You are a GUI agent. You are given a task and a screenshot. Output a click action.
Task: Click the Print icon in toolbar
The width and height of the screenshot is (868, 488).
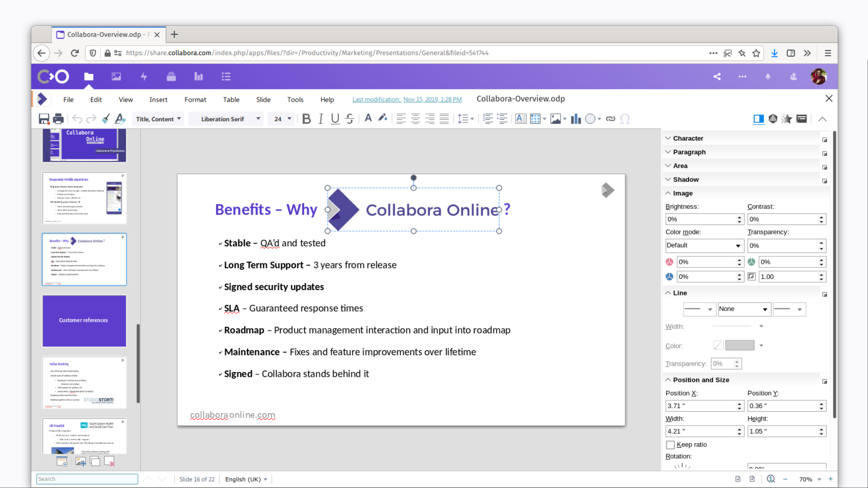pos(58,119)
